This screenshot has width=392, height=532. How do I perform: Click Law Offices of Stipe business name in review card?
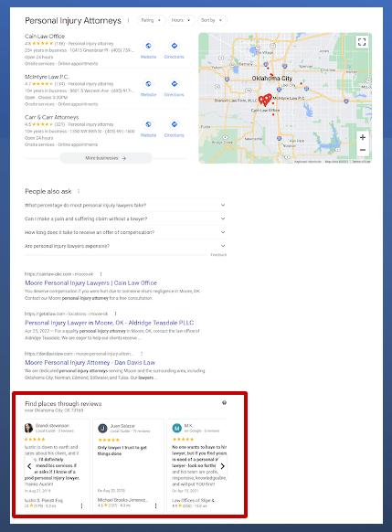195,500
